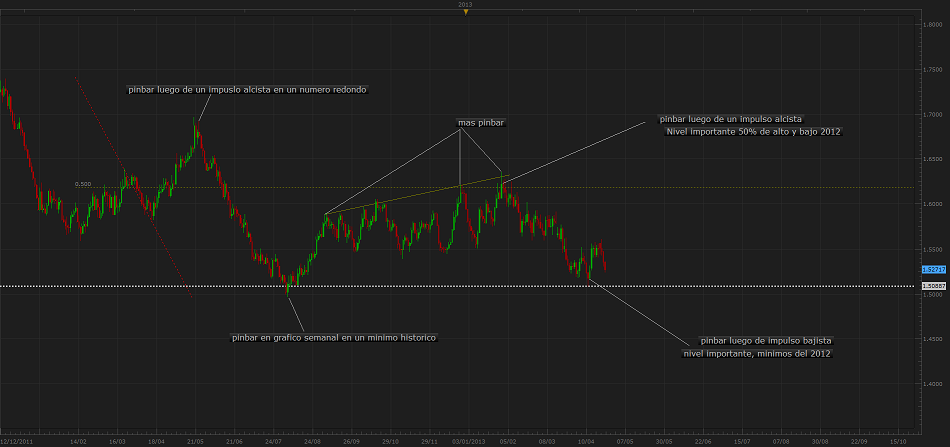Click the 21/05 date on the time axis
This screenshot has width=950, height=447.
(195, 440)
